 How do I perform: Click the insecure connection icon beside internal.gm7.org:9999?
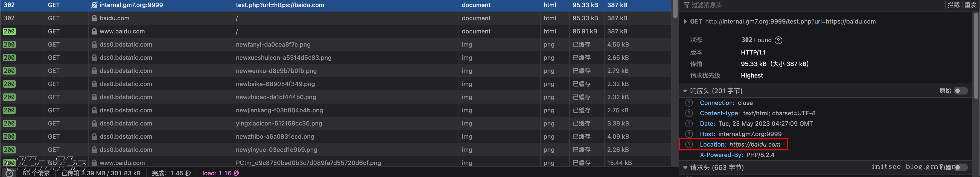[x=94, y=5]
